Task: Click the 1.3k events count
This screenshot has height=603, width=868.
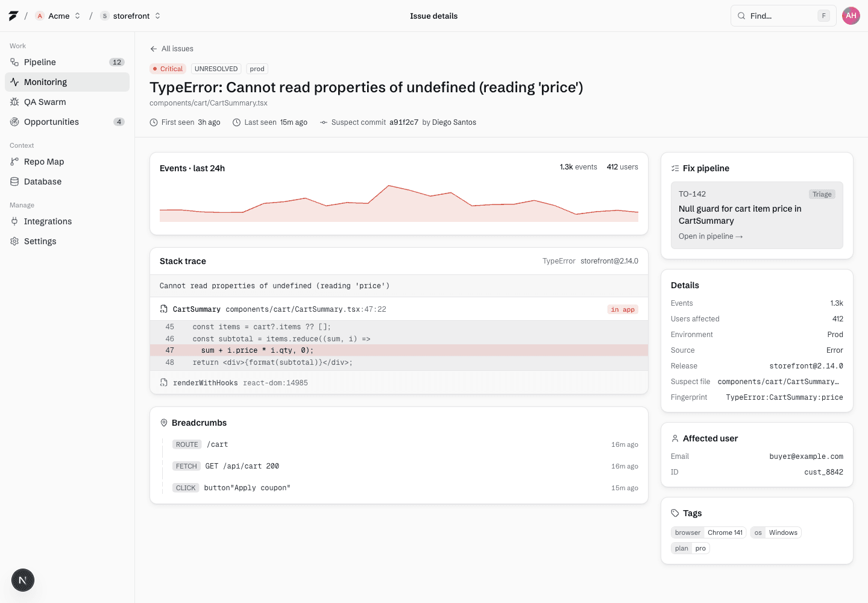Action: click(x=578, y=167)
